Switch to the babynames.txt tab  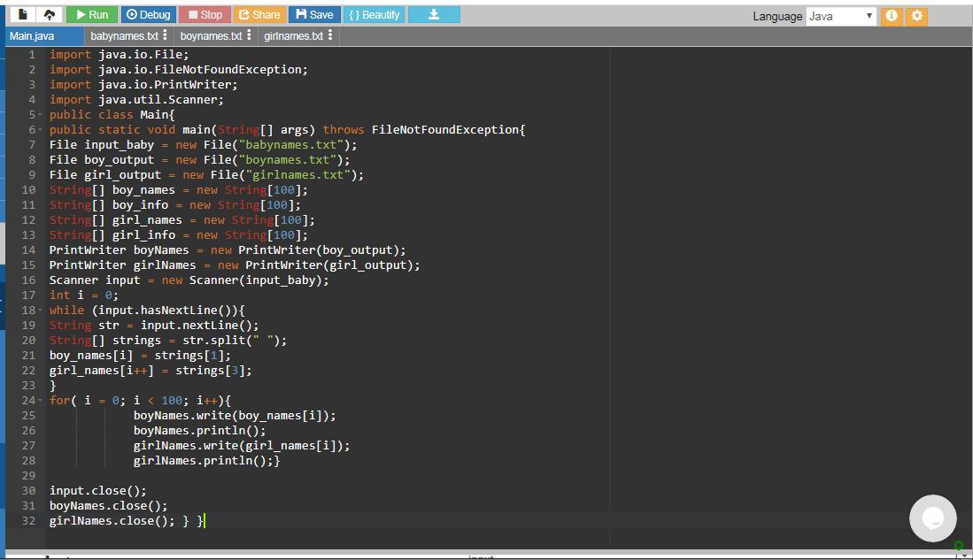tap(124, 35)
